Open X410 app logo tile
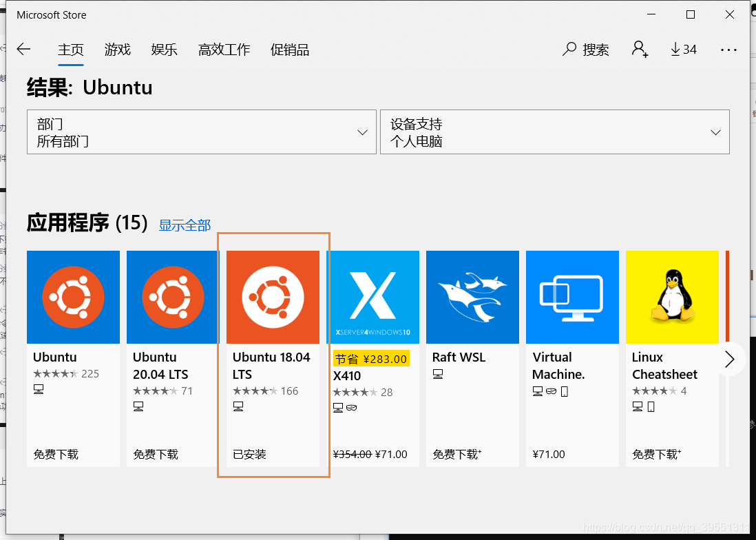The image size is (756, 540). coord(372,297)
